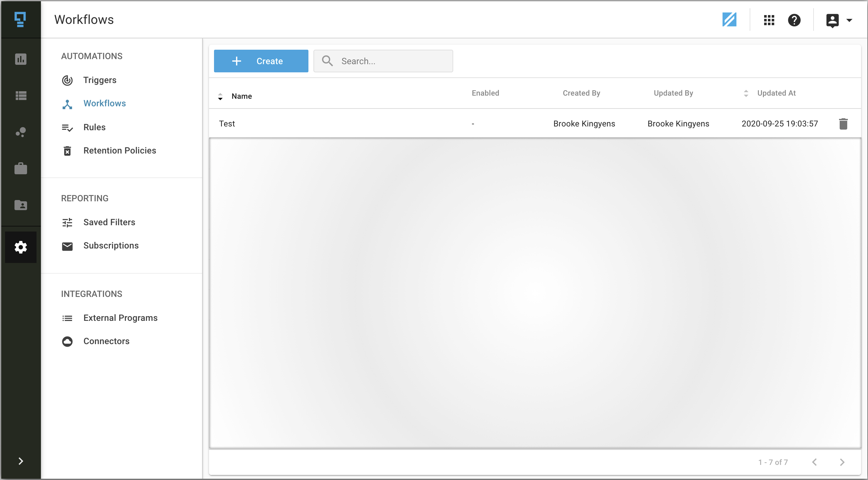This screenshot has width=868, height=480.
Task: Go to Retention Policies page
Action: click(x=120, y=151)
